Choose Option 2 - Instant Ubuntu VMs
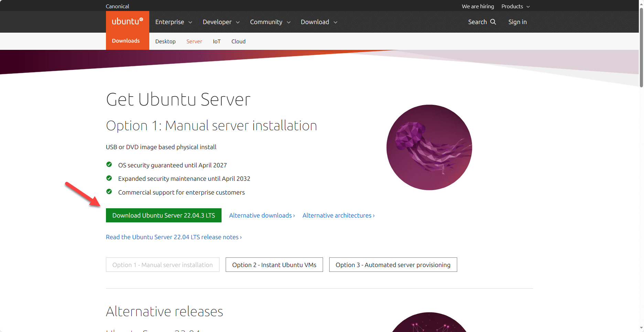Image resolution: width=644 pixels, height=332 pixels. point(274,265)
